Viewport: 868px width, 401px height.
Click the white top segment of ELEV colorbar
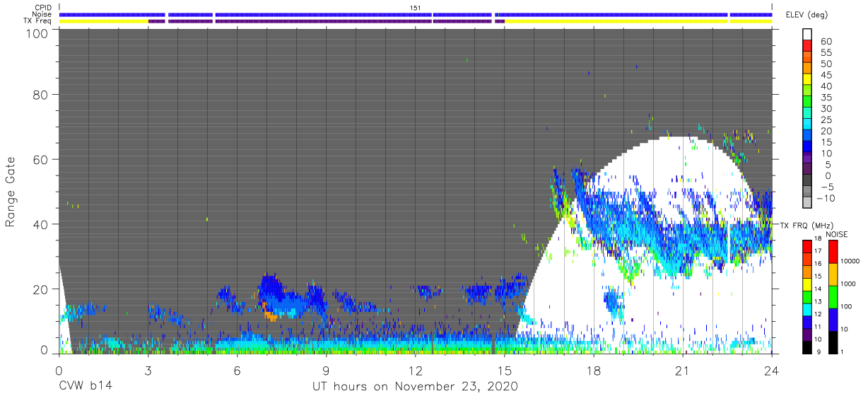click(x=807, y=34)
